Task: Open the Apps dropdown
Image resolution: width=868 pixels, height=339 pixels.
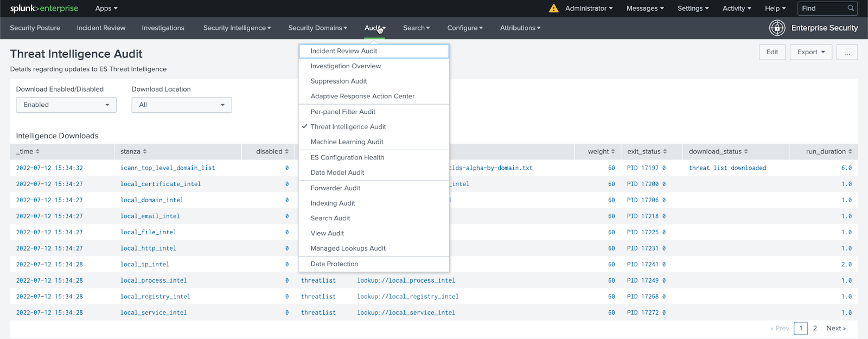Action: pyautogui.click(x=106, y=8)
